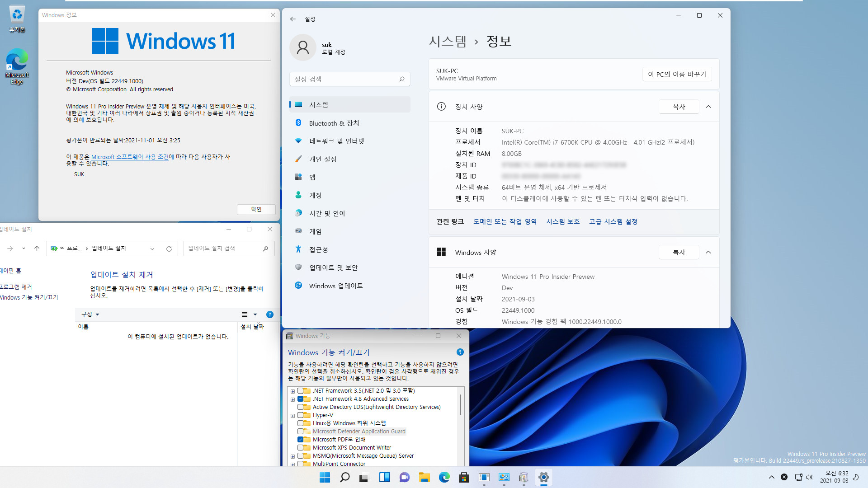Enable Hyper-V checkbox
Screen dimensions: 868x488
(x=300, y=415)
